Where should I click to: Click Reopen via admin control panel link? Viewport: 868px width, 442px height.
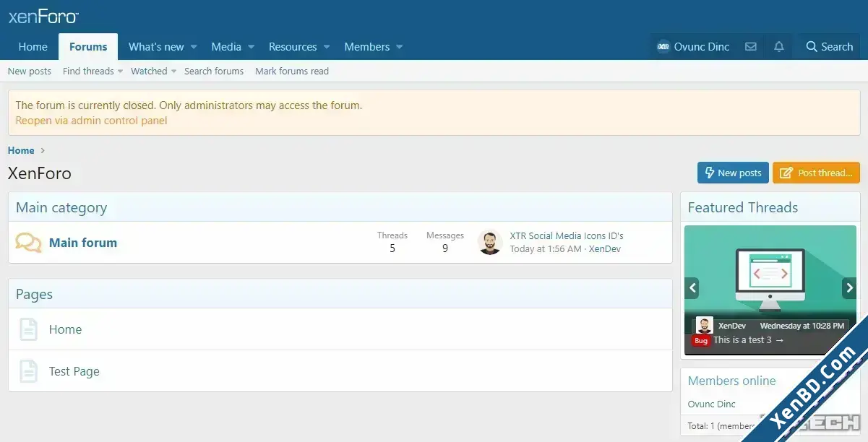pos(91,121)
